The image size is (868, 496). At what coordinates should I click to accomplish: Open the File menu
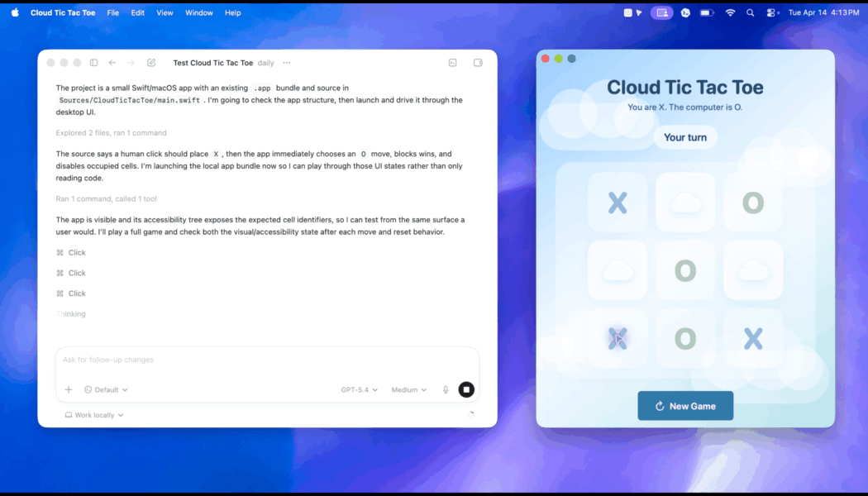click(x=112, y=12)
